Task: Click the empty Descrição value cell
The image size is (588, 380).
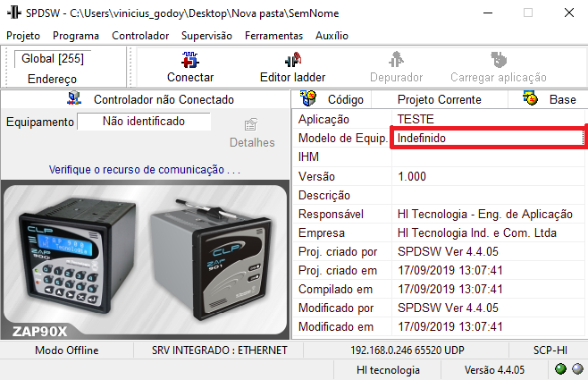Action: pos(488,195)
